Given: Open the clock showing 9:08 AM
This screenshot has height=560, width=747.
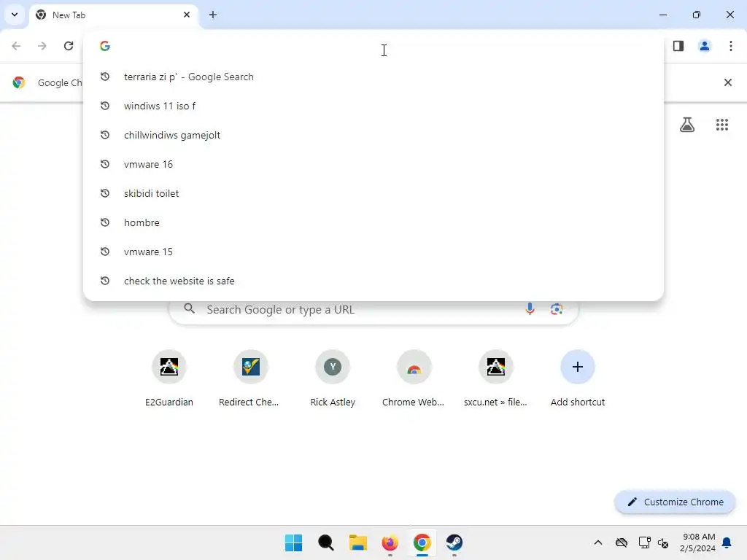Looking at the screenshot, I should click(x=697, y=542).
